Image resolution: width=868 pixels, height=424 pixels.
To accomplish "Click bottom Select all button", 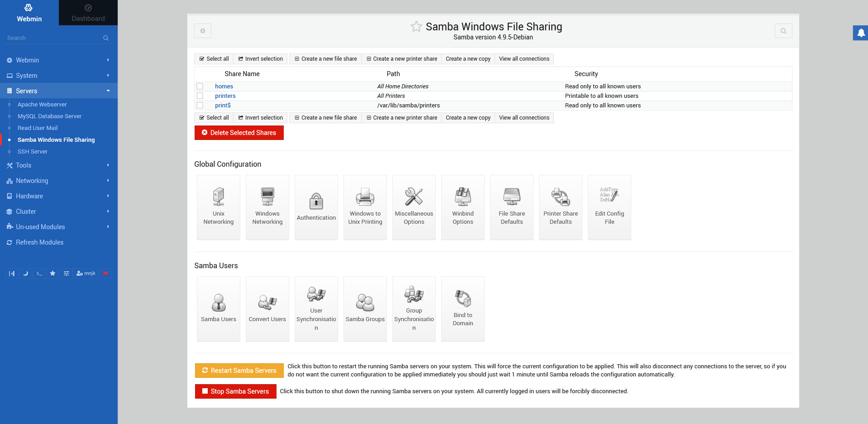I will click(x=214, y=118).
